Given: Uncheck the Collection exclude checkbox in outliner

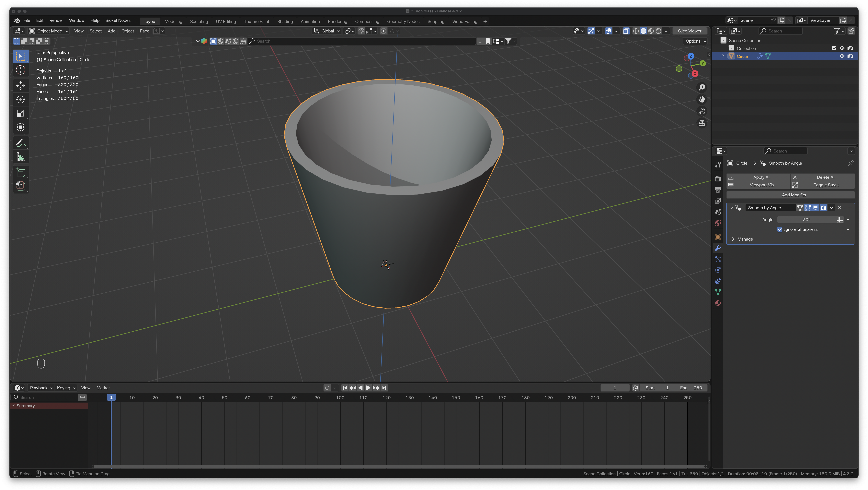Looking at the screenshot, I should (834, 48).
